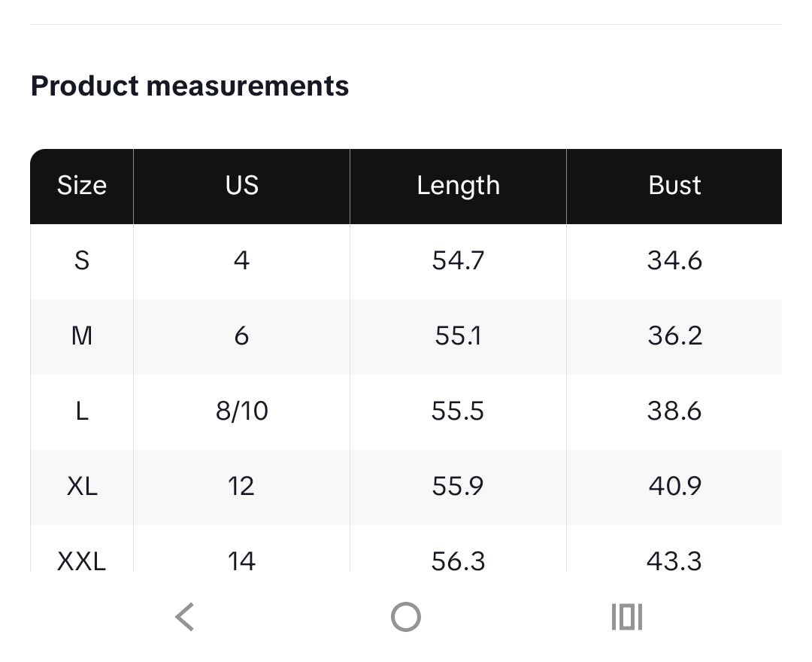Click the 36.2 bust value
This screenshot has width=812, height=662.
click(x=674, y=336)
